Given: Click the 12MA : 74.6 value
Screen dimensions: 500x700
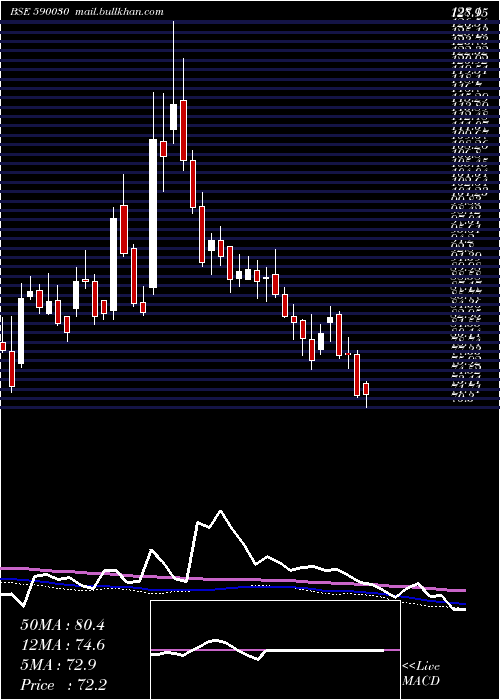Looking at the screenshot, I should point(62,645).
